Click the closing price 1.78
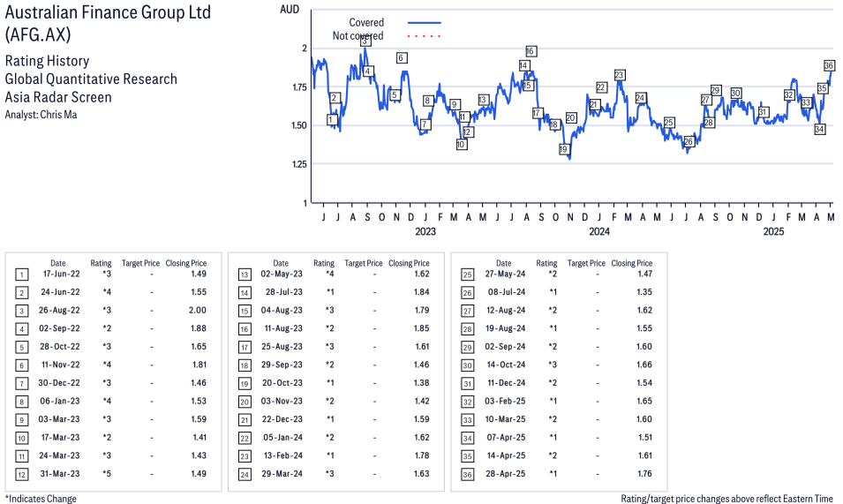 pos(422,455)
